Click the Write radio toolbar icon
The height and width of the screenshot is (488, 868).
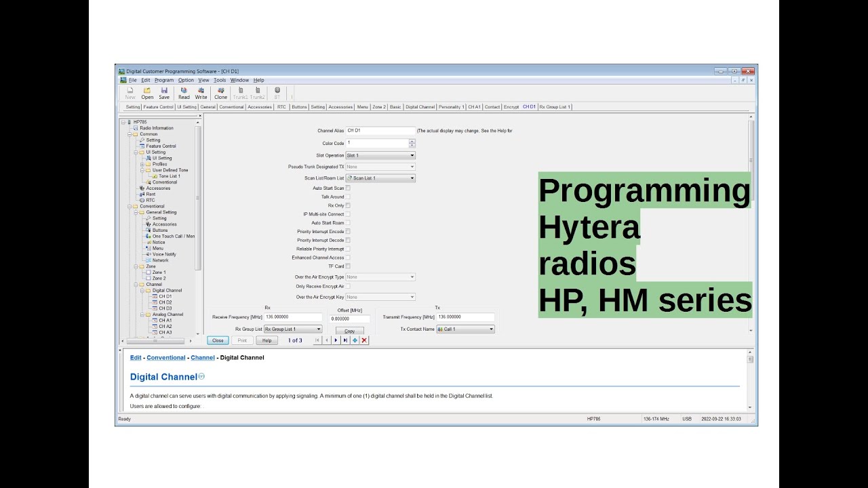[201, 93]
